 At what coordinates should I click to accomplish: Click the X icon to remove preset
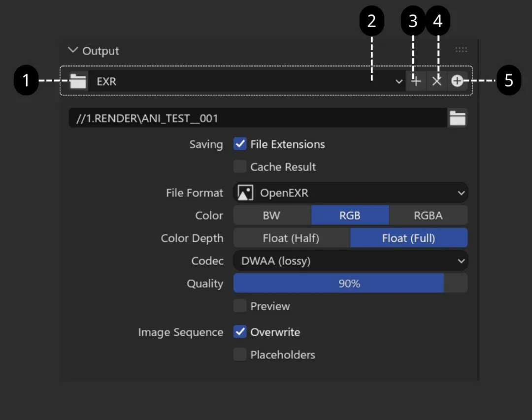pos(436,81)
